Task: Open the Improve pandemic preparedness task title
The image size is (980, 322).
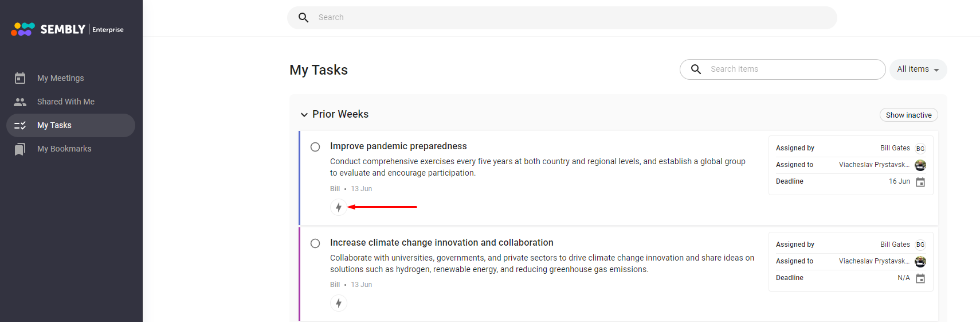Action: point(398,146)
